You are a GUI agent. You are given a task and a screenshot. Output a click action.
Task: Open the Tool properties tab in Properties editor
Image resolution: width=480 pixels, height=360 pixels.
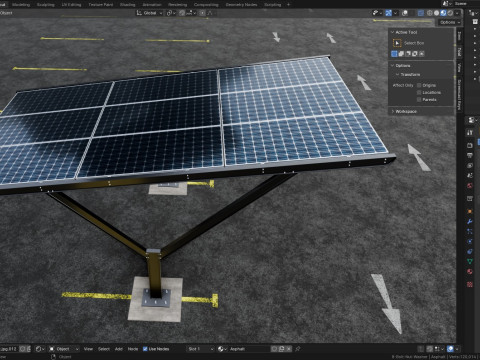tap(470, 132)
